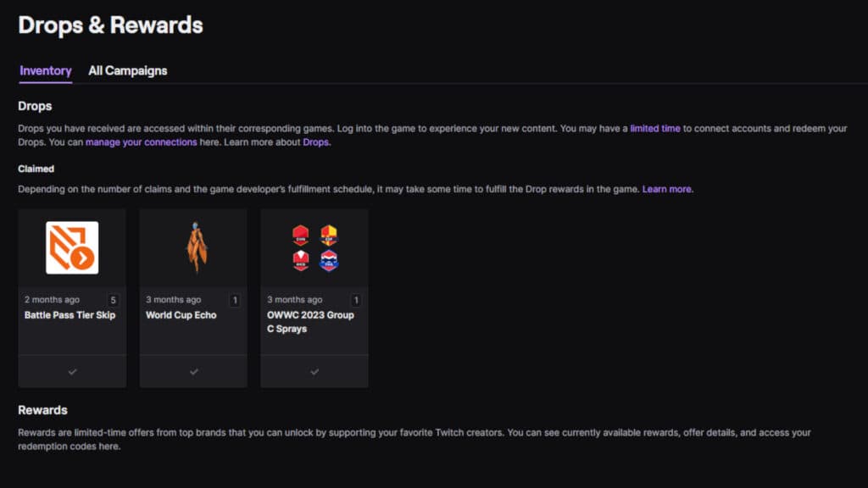Click the checkmark under OWWC 2023 Group C Sprays
Screen dimensions: 868x488
click(x=314, y=371)
